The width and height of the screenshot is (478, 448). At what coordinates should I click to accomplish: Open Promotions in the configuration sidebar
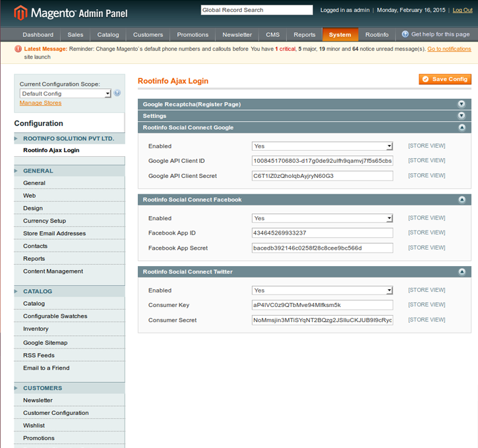pos(69,438)
